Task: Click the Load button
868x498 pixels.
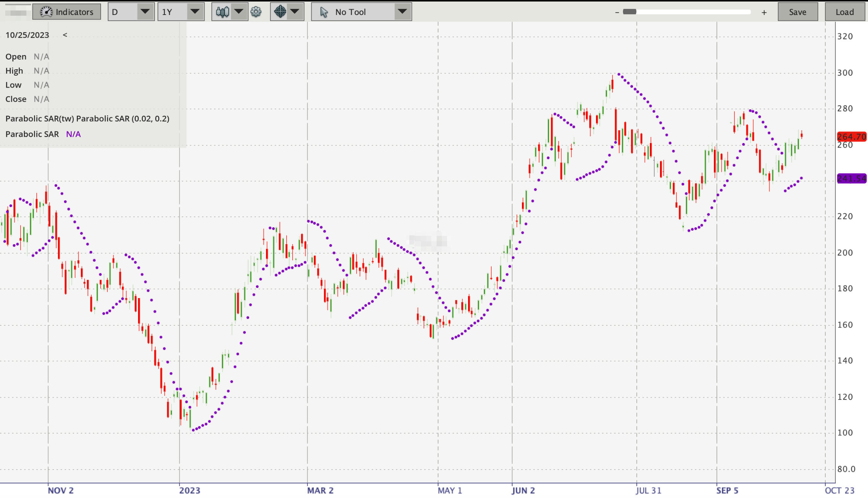Action: pos(845,12)
